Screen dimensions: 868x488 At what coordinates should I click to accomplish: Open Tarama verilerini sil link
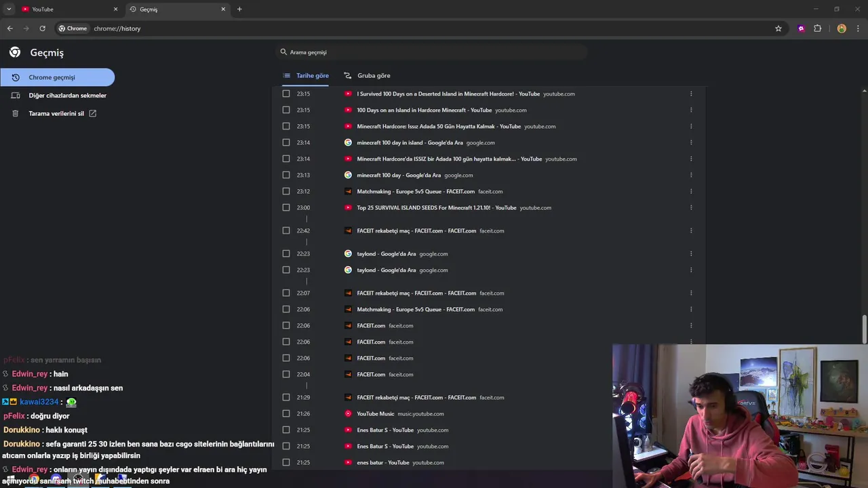(x=57, y=113)
